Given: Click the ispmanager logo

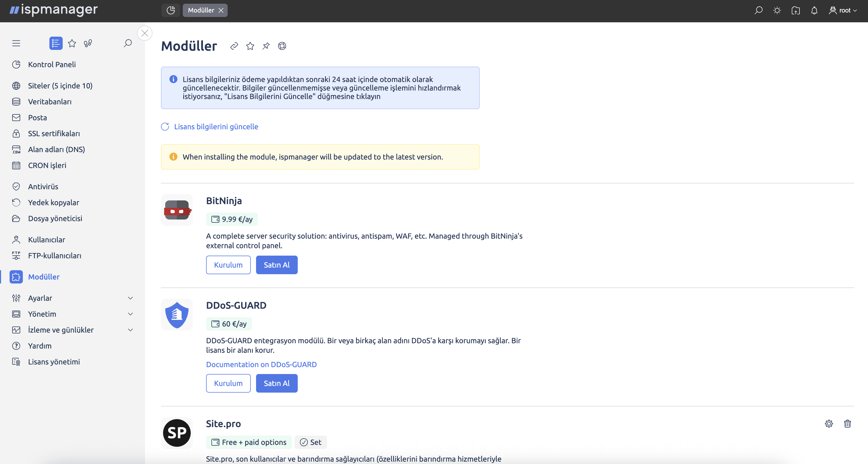Looking at the screenshot, I should point(54,10).
